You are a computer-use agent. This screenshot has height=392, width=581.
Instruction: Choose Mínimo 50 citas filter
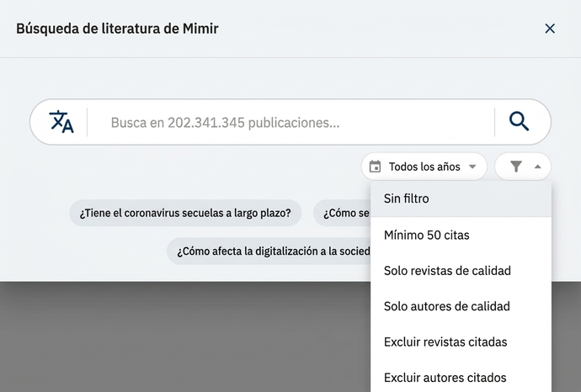point(461,235)
